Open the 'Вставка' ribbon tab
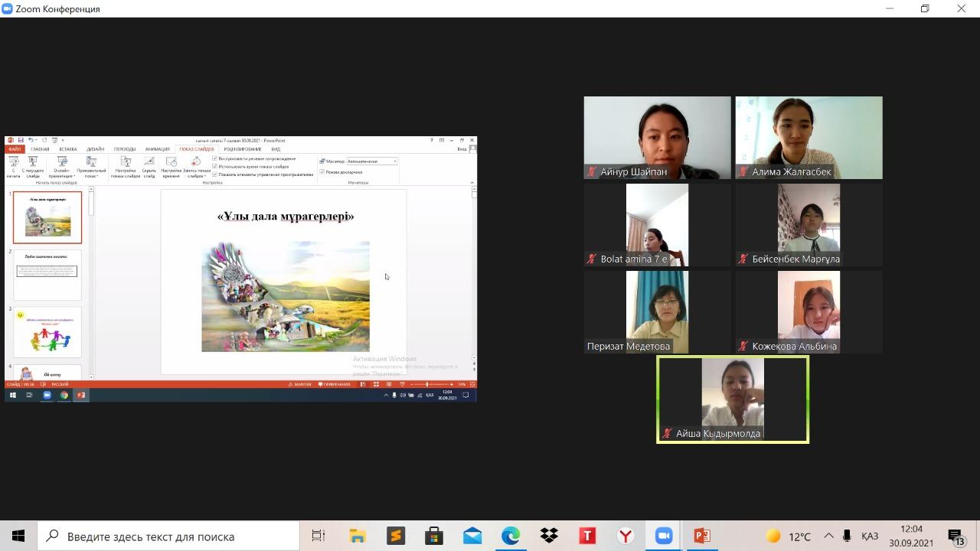This screenshot has width=980, height=551. coord(68,149)
